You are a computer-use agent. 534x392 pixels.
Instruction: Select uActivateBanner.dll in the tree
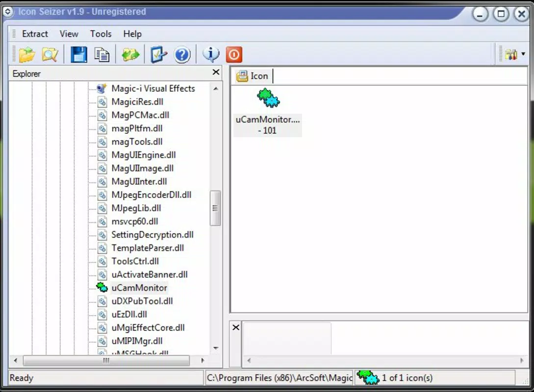(150, 274)
